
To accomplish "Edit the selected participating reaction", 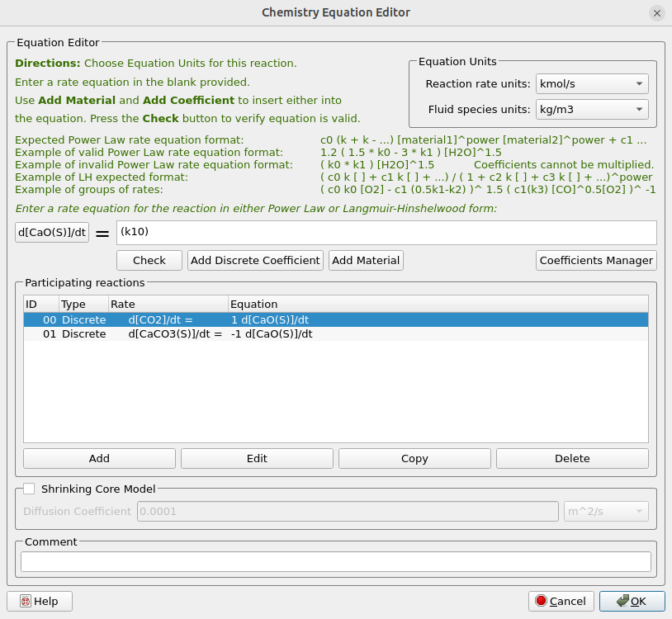I will pyautogui.click(x=257, y=458).
